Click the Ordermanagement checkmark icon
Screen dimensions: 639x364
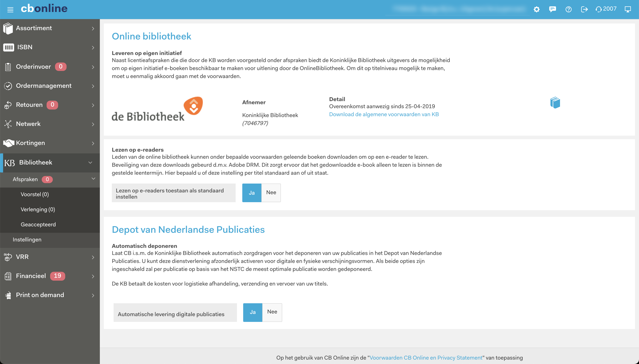pyautogui.click(x=8, y=86)
